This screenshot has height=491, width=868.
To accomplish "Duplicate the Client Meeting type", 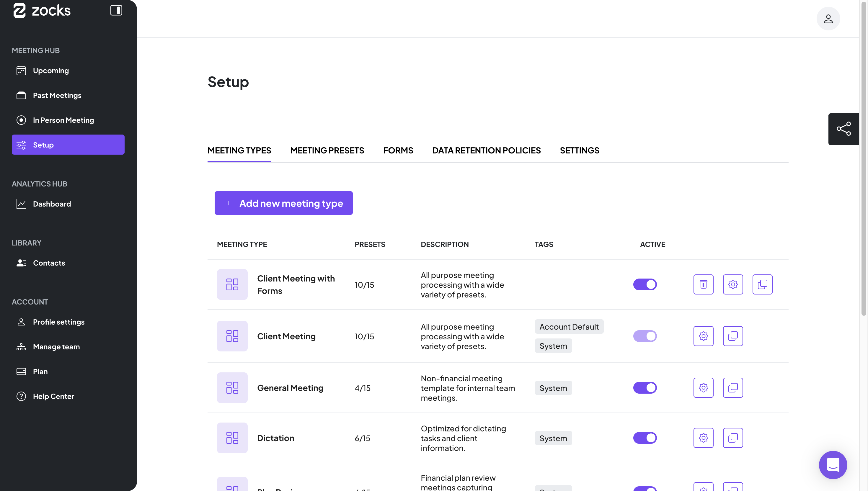I will pyautogui.click(x=732, y=336).
